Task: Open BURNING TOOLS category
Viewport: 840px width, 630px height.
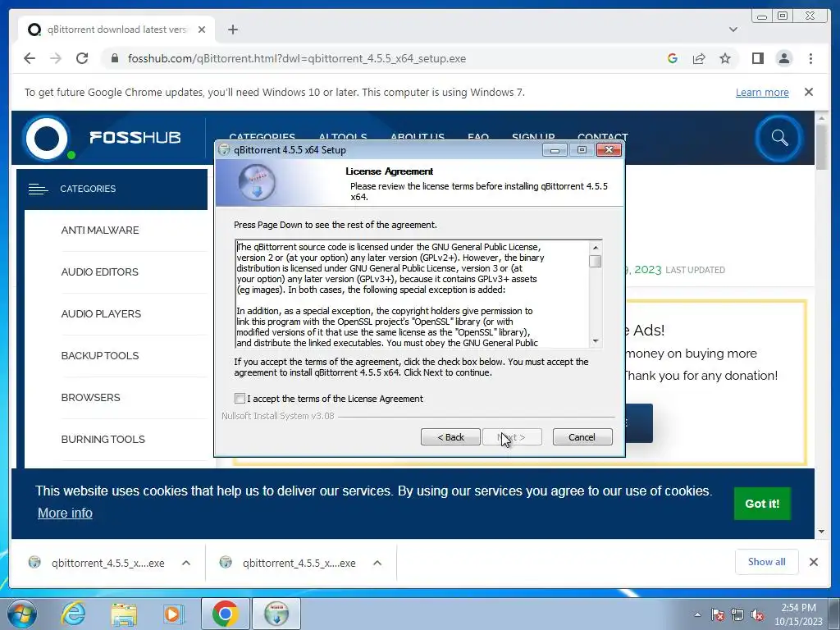Action: coord(103,440)
